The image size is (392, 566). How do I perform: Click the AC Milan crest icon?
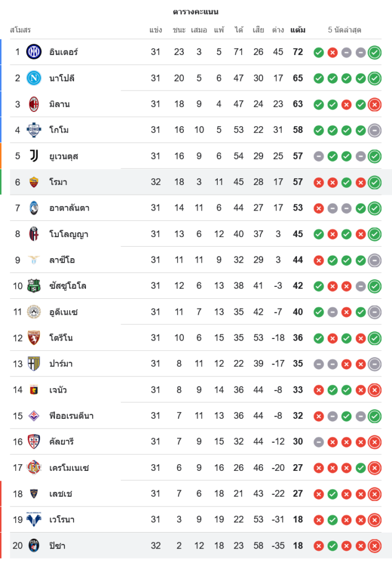point(34,104)
